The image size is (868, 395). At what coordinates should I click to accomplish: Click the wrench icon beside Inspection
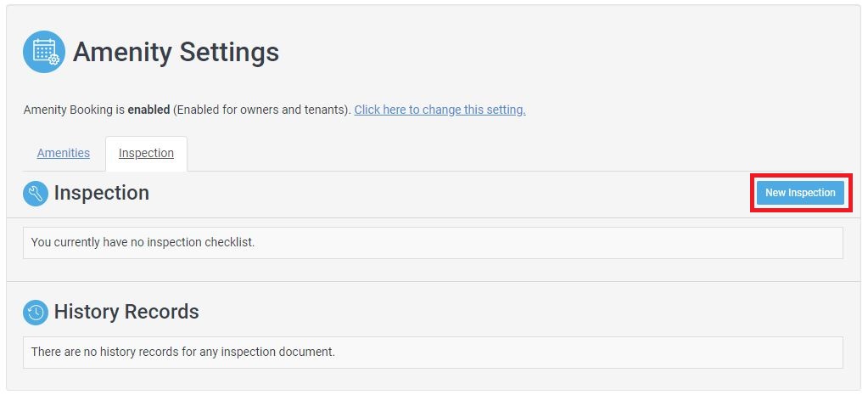pyautogui.click(x=36, y=194)
